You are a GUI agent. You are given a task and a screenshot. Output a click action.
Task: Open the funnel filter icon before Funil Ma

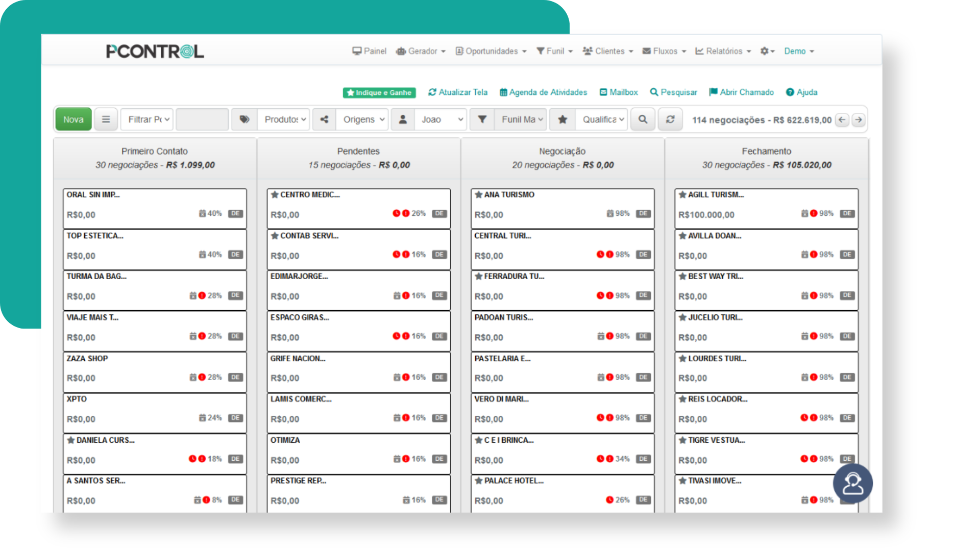(x=481, y=119)
